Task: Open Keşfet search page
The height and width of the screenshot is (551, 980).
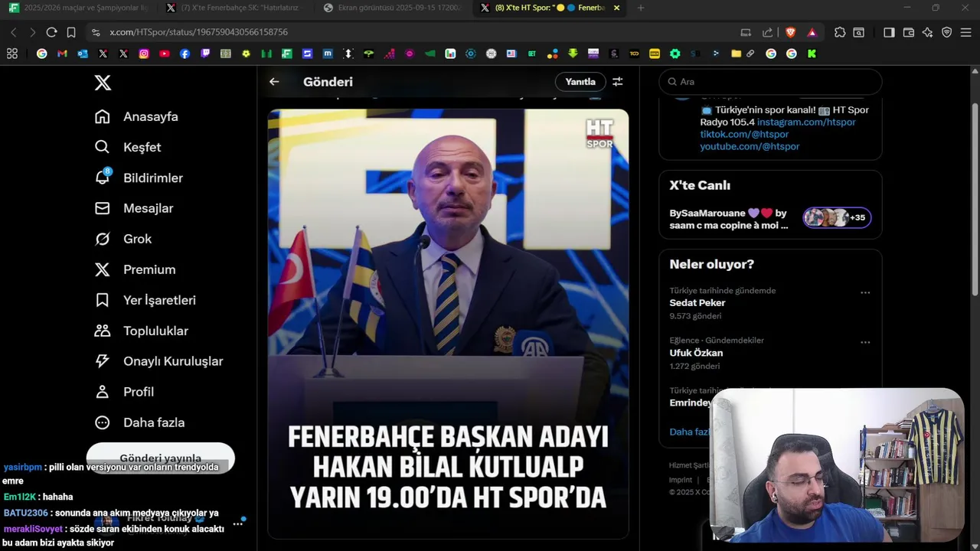Action: click(x=128, y=147)
